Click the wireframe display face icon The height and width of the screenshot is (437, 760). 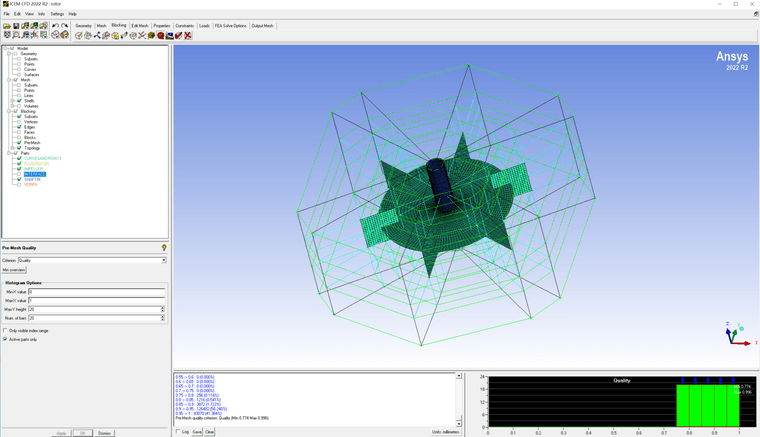point(55,35)
